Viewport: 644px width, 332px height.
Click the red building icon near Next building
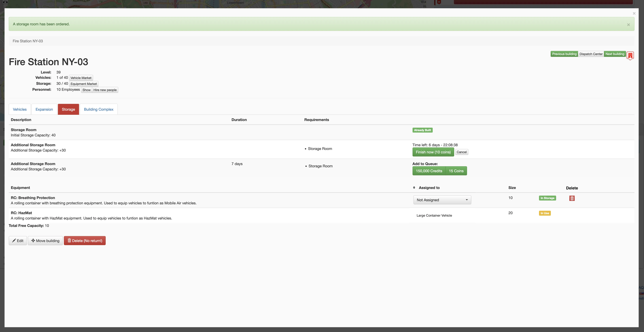[630, 55]
